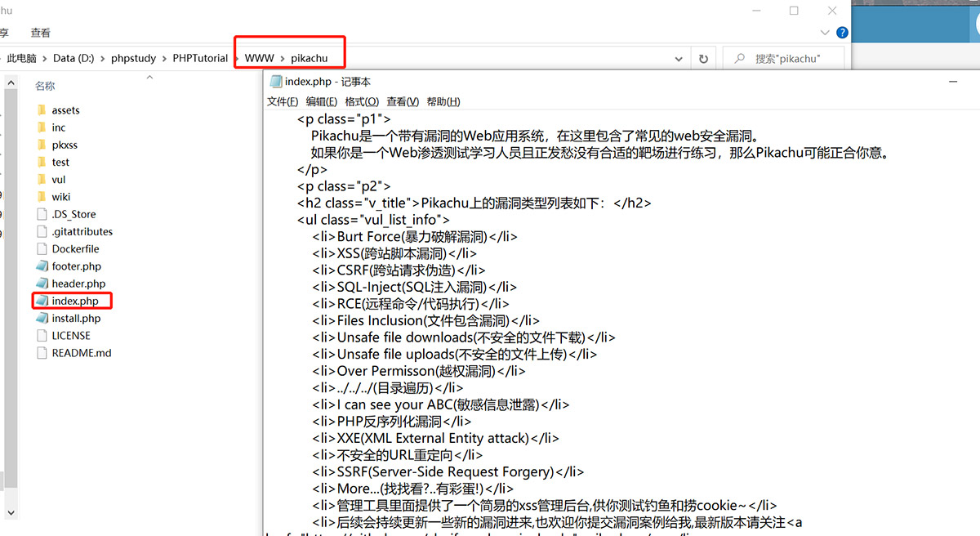This screenshot has width=980, height=536.
Task: Click the h2 class="v_title" line
Action: coord(474,203)
